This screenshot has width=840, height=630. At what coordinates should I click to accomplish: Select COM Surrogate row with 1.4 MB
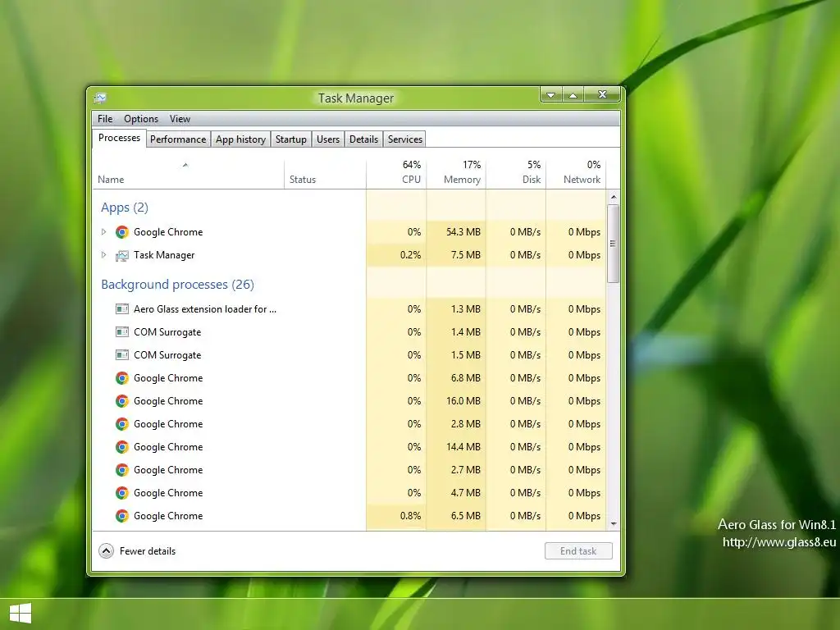click(349, 332)
